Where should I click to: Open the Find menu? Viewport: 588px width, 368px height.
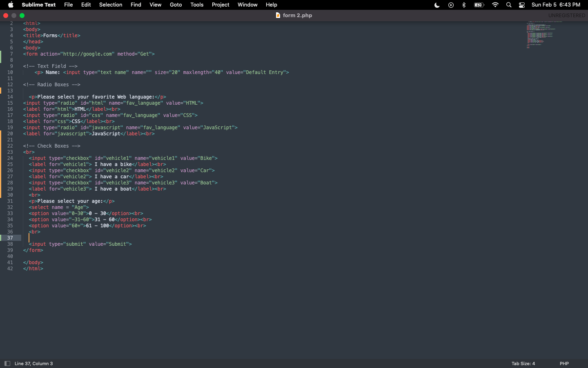(x=136, y=5)
